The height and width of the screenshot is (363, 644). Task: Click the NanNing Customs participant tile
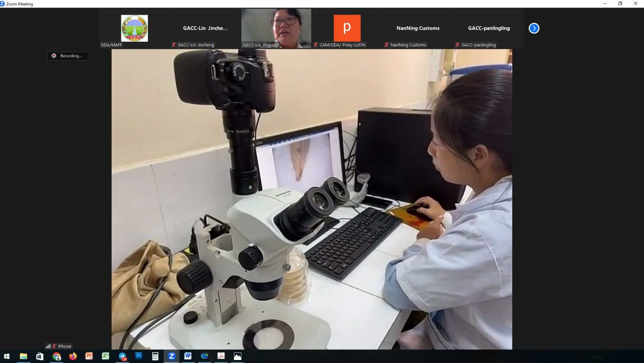418,28
